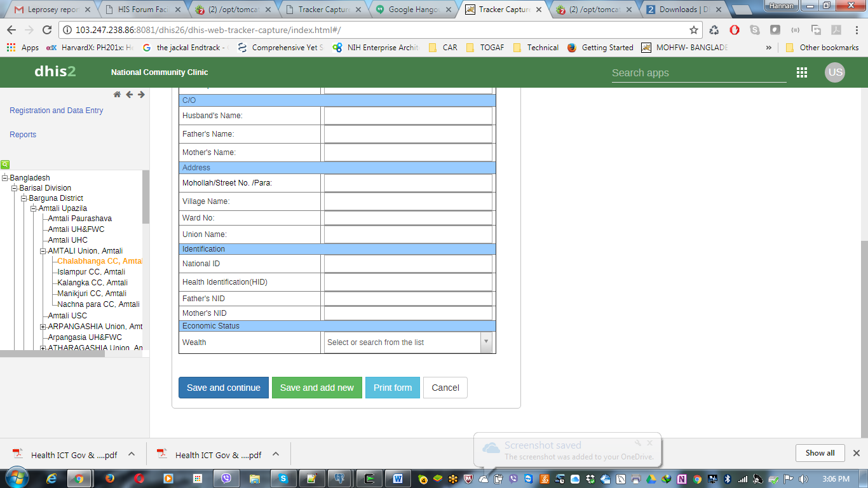Collapse the Barguna District node
This screenshot has height=488, width=868.
point(24,198)
